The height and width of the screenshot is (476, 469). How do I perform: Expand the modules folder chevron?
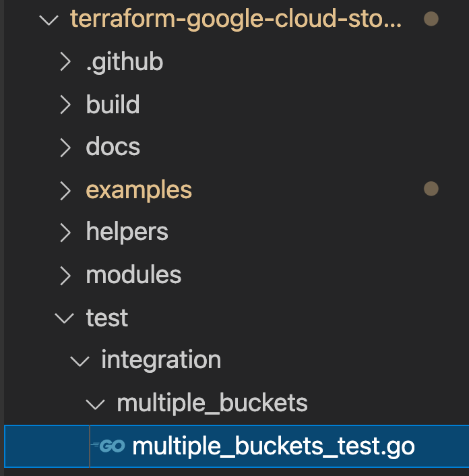click(x=65, y=275)
